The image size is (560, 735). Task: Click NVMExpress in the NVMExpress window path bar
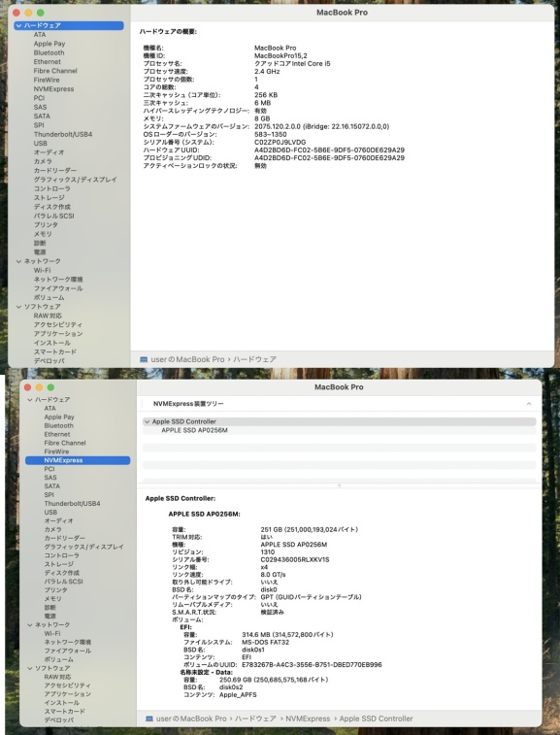pyautogui.click(x=308, y=718)
